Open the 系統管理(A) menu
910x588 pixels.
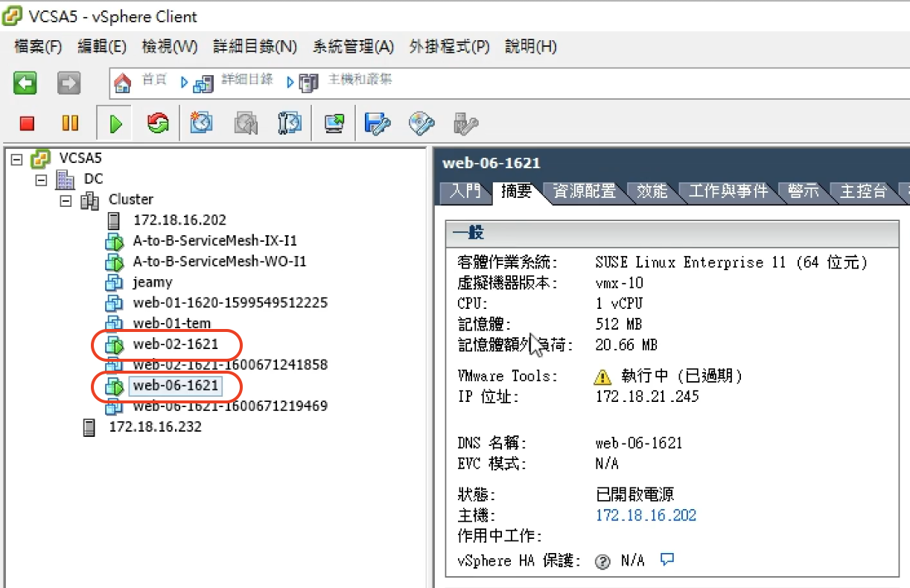353,47
